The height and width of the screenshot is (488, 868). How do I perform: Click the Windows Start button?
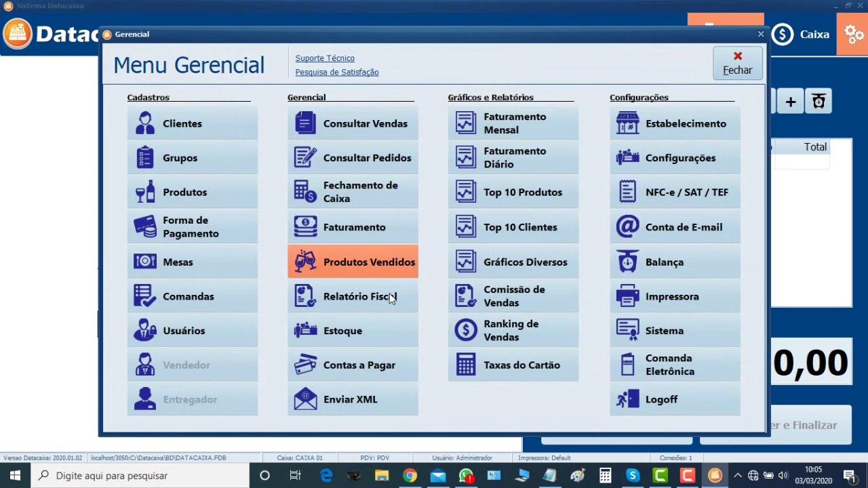pos(15,476)
